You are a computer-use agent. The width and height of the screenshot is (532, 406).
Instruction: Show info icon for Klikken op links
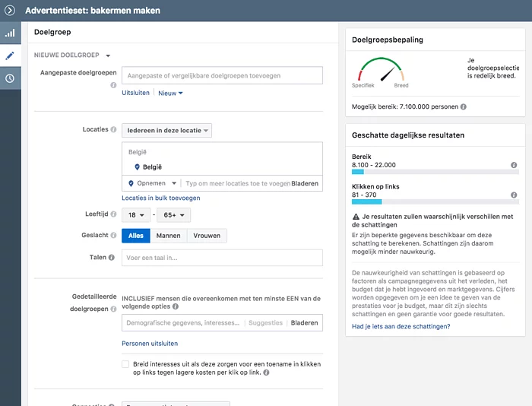pos(514,195)
